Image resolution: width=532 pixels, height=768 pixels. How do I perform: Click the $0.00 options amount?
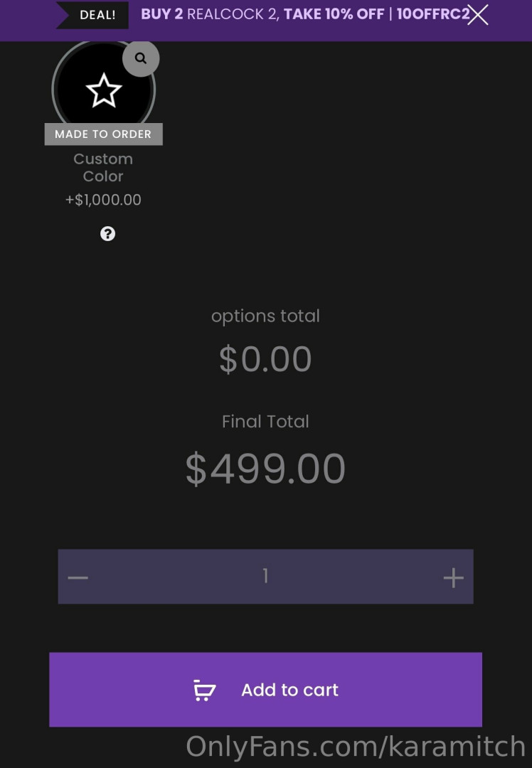[265, 359]
